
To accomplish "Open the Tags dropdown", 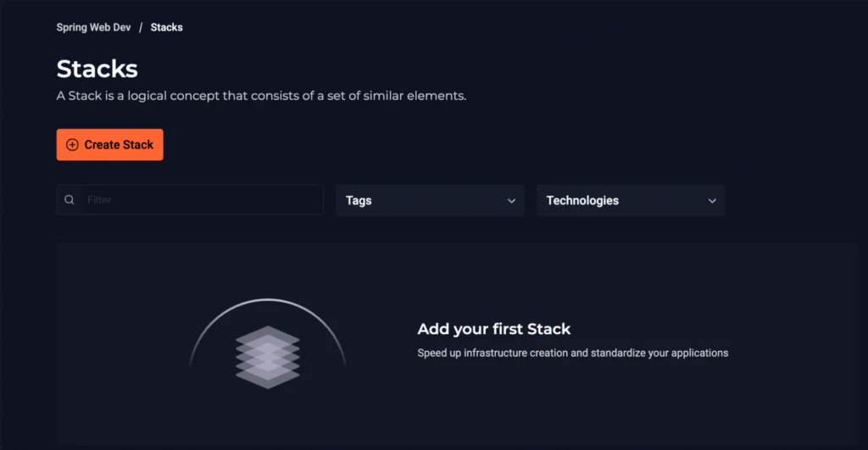I will (x=430, y=200).
